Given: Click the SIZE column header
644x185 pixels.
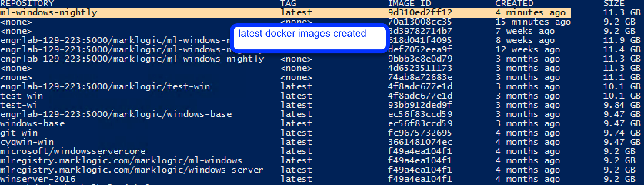Looking at the screenshot, I should [x=614, y=3].
